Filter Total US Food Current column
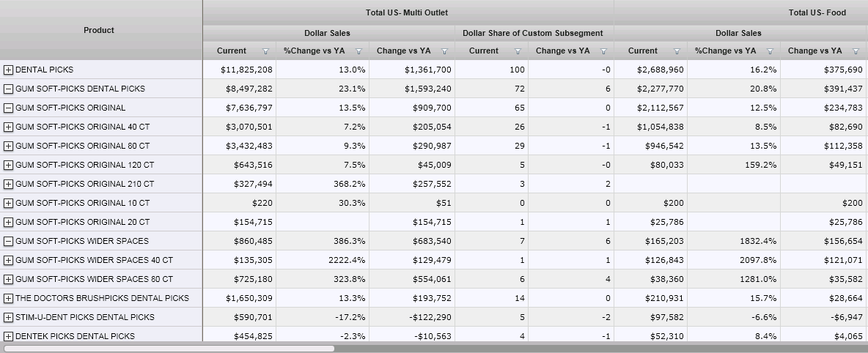868x353 pixels. click(x=677, y=51)
